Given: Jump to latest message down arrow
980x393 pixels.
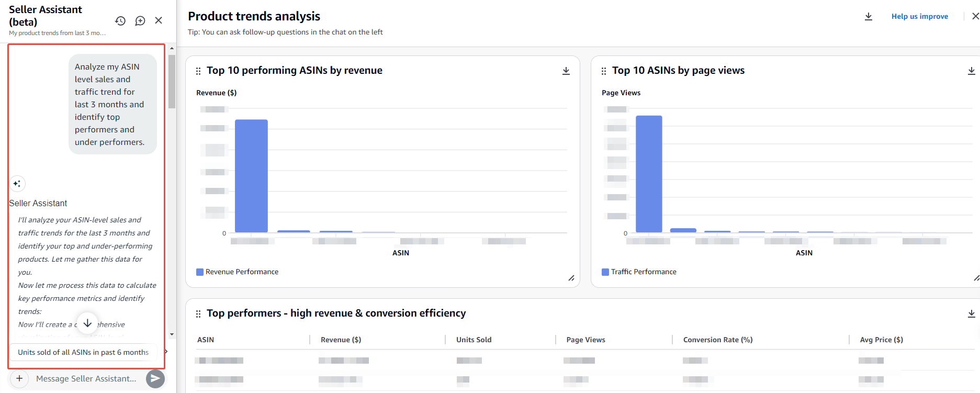Looking at the screenshot, I should click(87, 323).
